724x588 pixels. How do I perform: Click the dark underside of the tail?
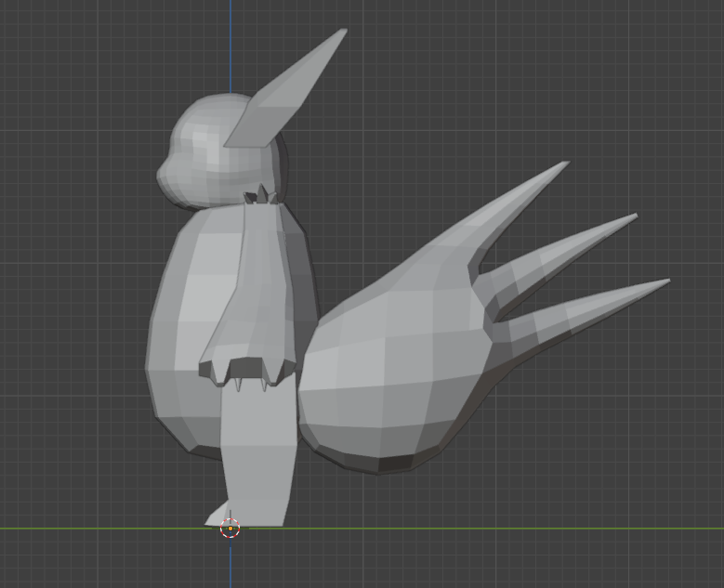pyautogui.click(x=390, y=462)
